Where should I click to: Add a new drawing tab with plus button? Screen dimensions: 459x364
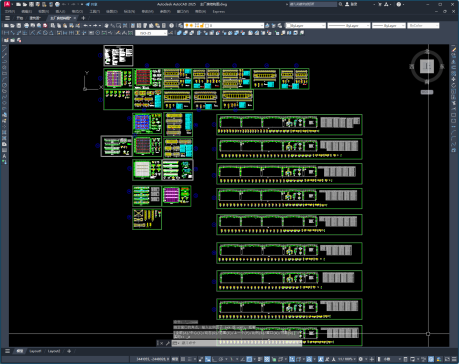[83, 18]
